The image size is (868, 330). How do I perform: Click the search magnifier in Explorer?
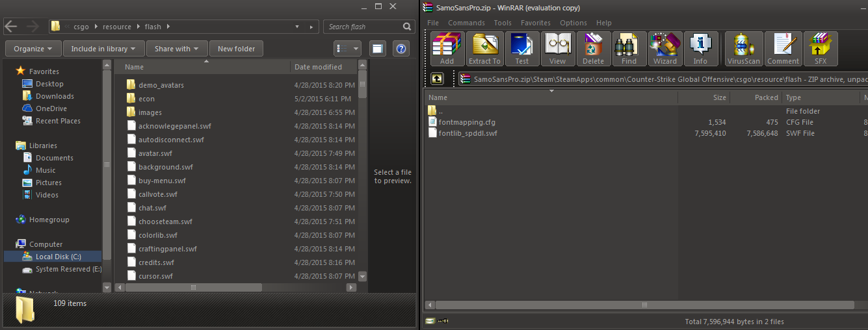tap(407, 27)
